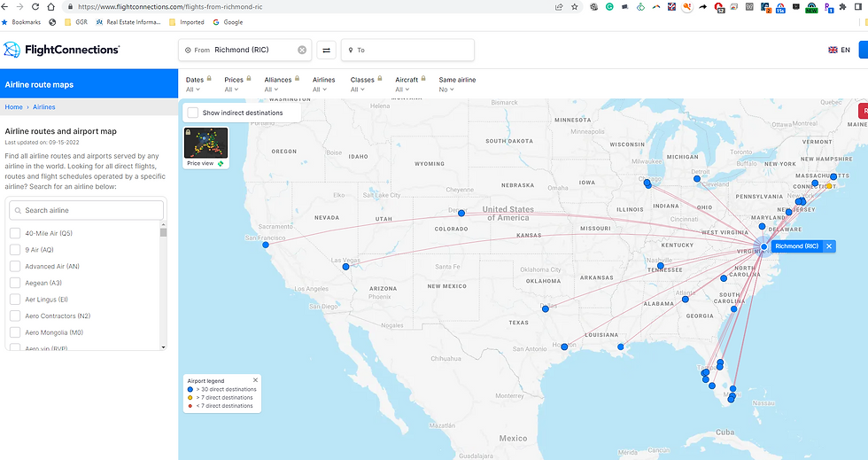Click the From Richmond (RIC) field
Viewport: 868px width, 460px height.
click(x=245, y=50)
